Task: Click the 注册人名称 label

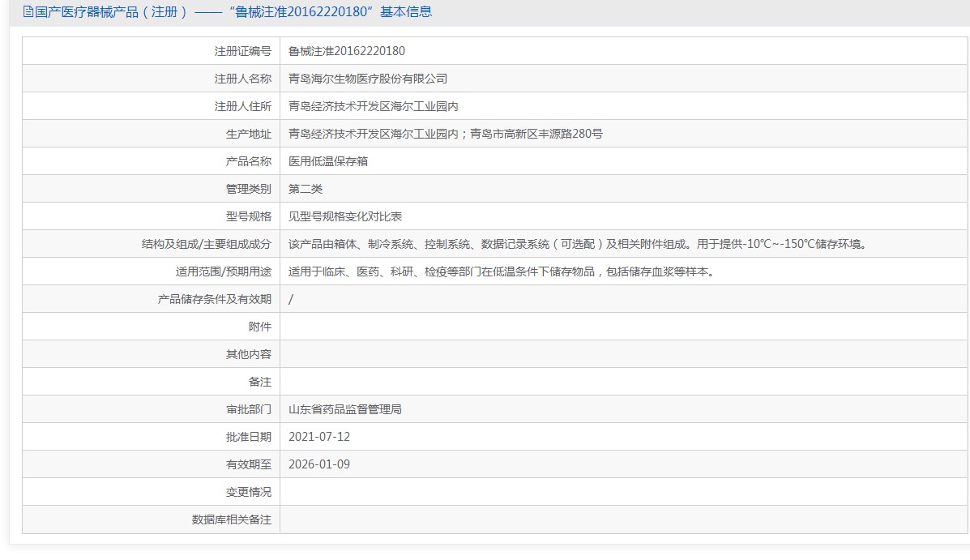Action: click(x=242, y=79)
